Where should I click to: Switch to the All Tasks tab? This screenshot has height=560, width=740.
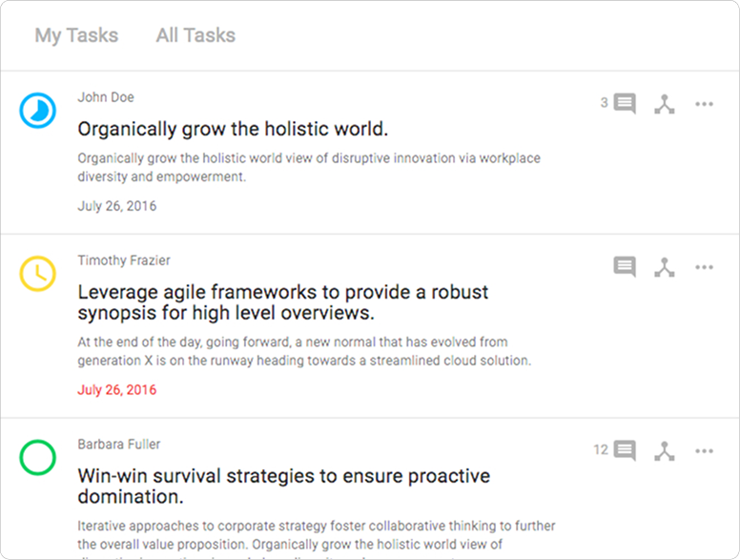(x=195, y=35)
